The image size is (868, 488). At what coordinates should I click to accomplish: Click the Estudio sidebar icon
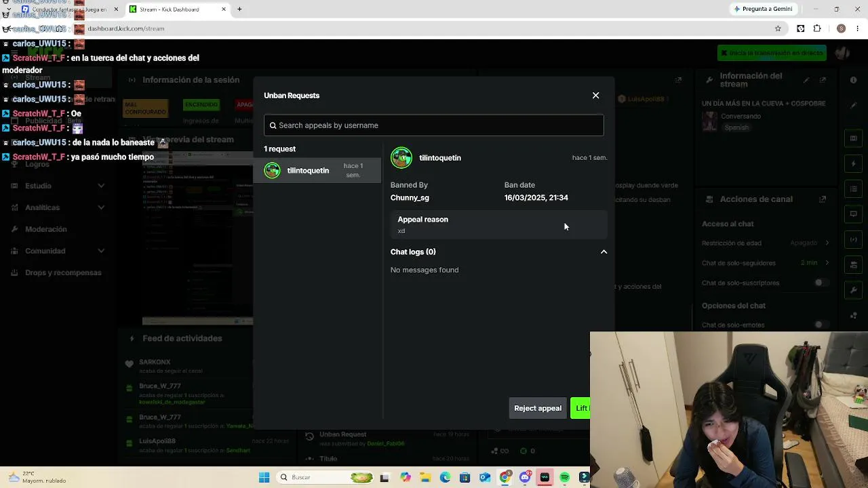(x=14, y=186)
